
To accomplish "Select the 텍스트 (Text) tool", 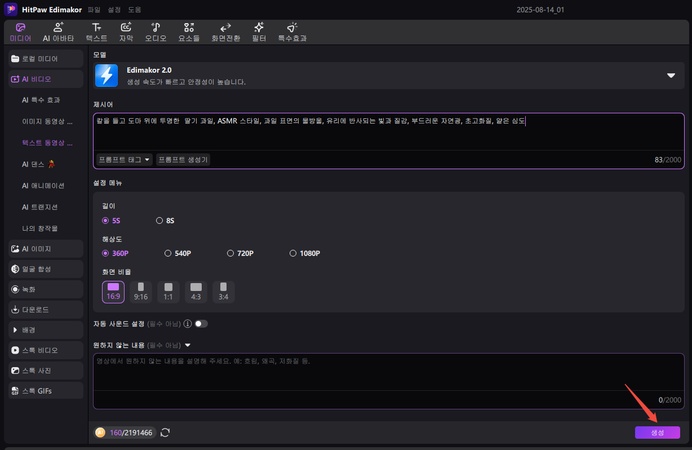I will coord(96,32).
